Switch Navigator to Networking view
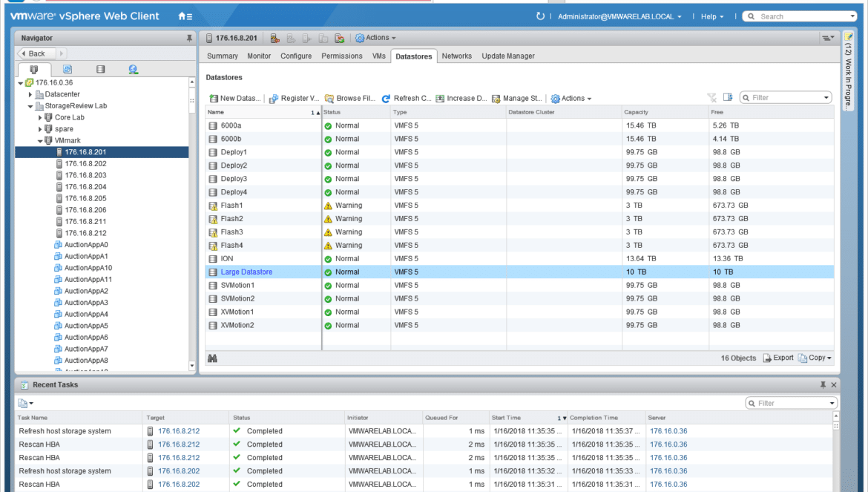The width and height of the screenshot is (868, 492). tap(134, 69)
